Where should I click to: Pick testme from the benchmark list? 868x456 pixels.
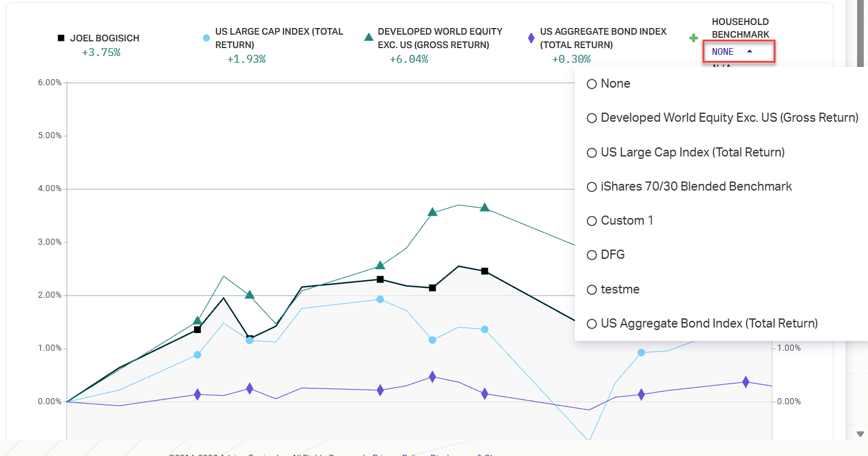591,290
